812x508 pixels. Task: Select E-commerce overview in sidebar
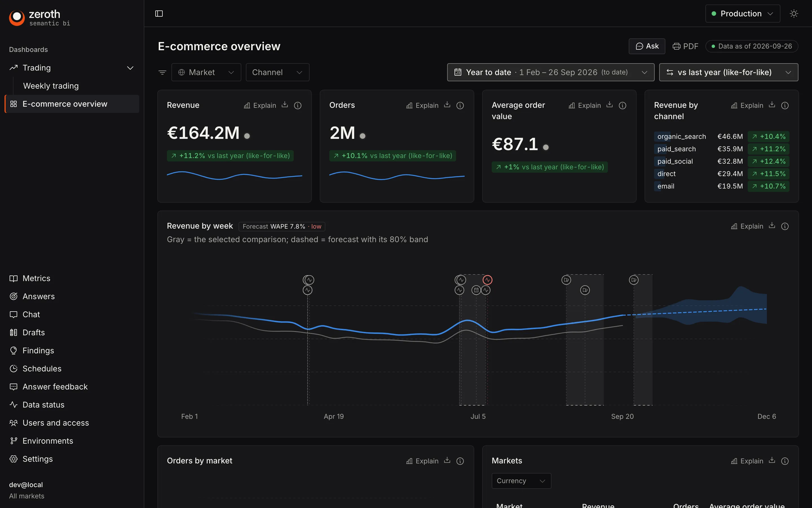coord(72,104)
